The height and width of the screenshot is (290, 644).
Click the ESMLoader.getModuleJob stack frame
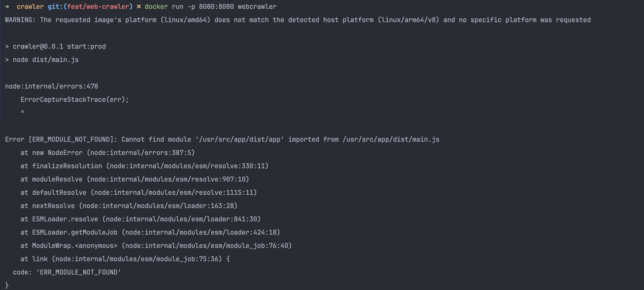point(150,232)
